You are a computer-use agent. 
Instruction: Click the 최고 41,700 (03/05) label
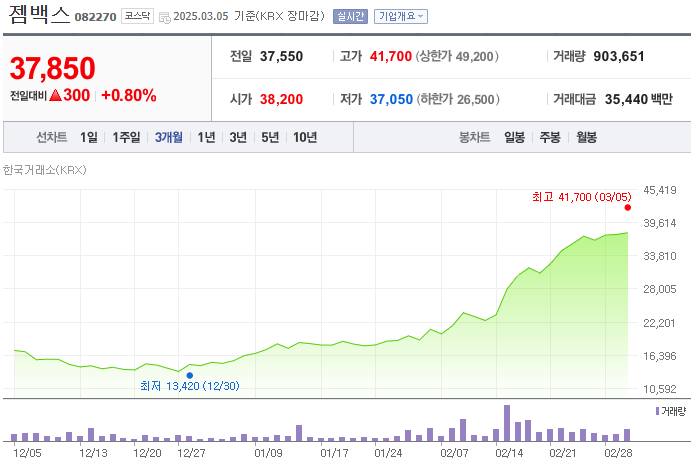[582, 197]
